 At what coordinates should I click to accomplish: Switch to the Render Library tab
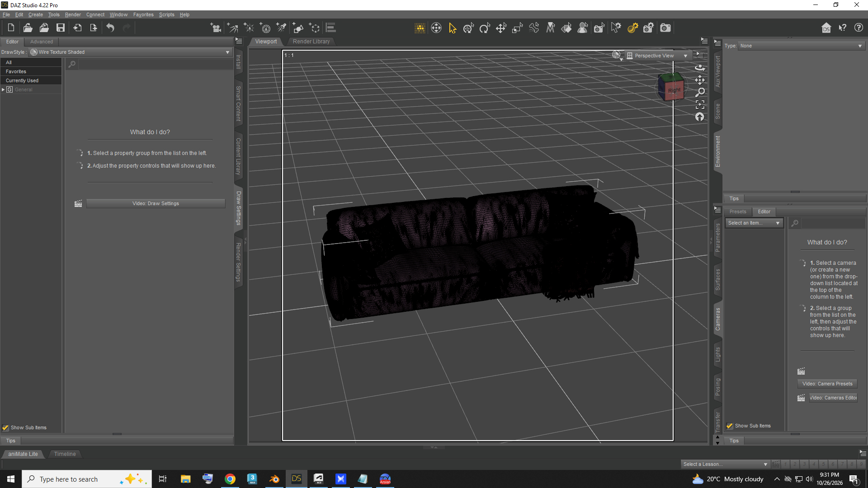(311, 42)
